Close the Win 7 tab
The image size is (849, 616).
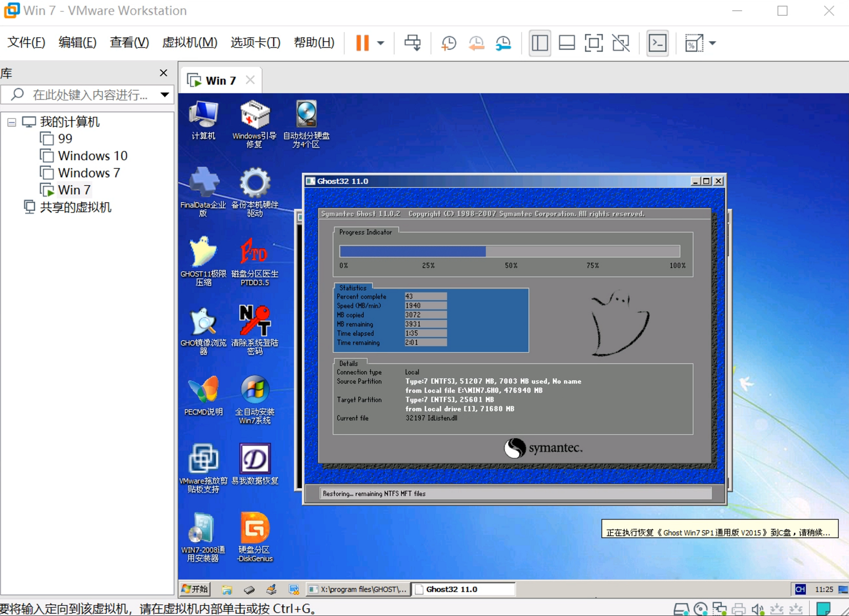[250, 80]
